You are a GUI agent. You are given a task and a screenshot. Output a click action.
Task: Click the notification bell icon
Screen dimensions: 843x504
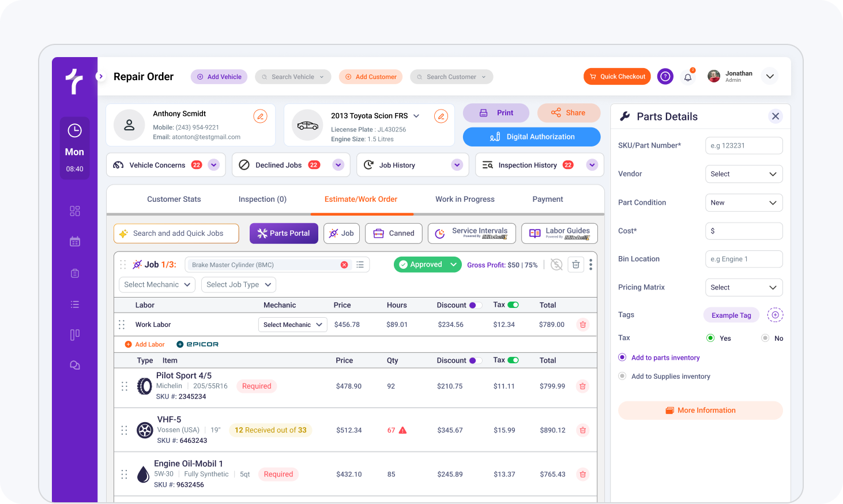688,77
